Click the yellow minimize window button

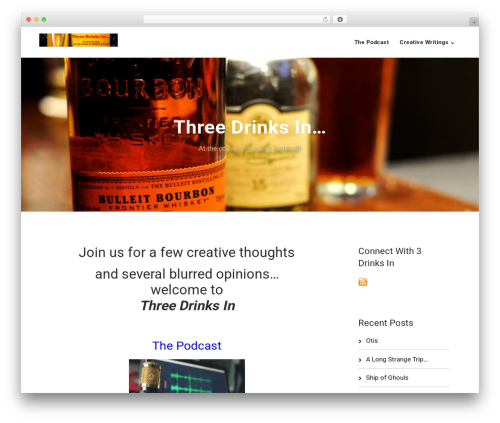[36, 20]
